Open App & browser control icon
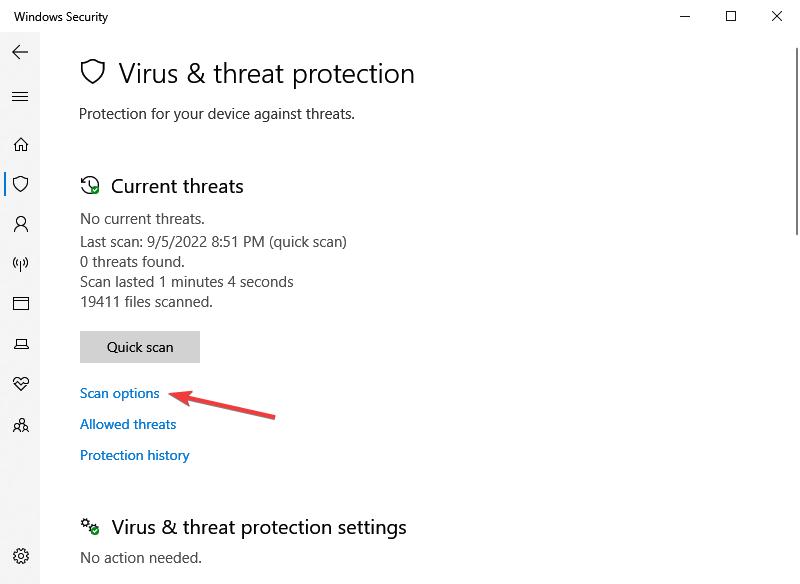The width and height of the screenshot is (800, 584). pos(20,304)
